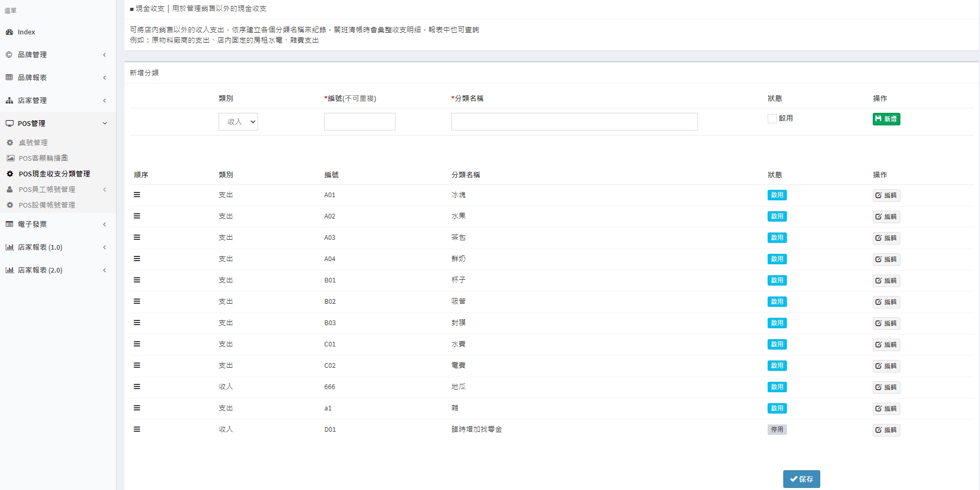Click the drag handle for the B01 杯子 row
The width and height of the screenshot is (980, 490).
pos(137,280)
